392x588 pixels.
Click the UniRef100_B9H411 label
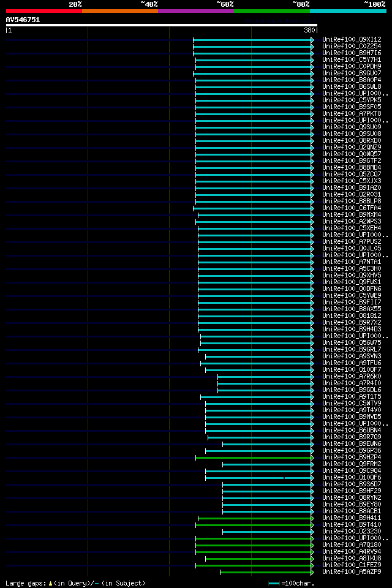(352, 519)
